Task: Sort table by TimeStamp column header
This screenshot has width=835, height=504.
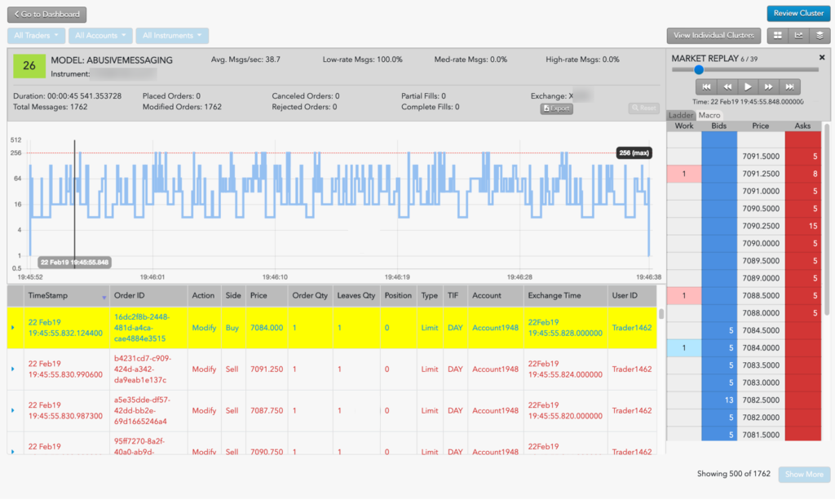Action: pyautogui.click(x=57, y=295)
